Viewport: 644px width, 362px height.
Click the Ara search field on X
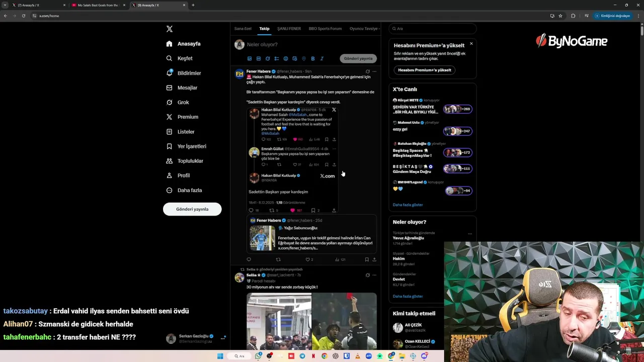(432, 29)
